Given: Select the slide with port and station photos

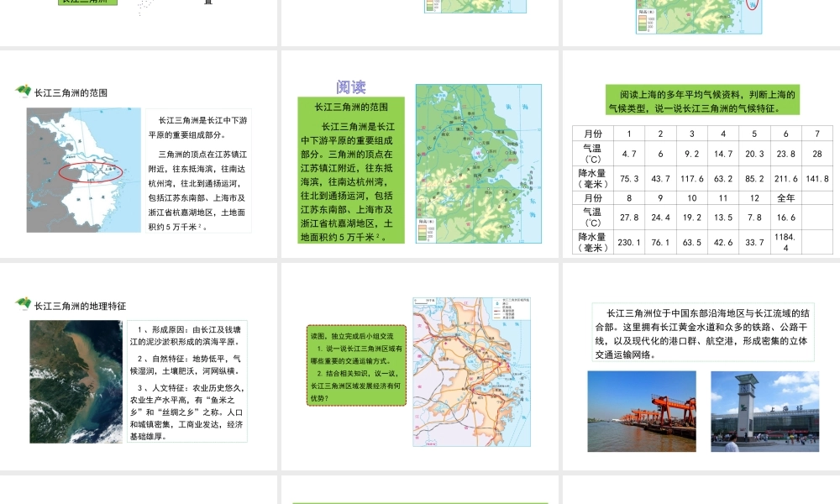Looking at the screenshot, I should coord(701,366).
